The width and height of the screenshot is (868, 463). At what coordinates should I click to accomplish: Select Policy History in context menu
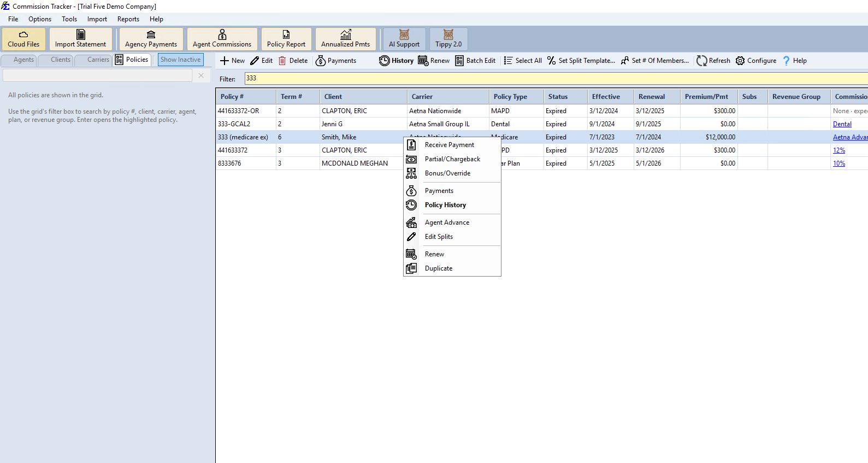tap(452, 205)
